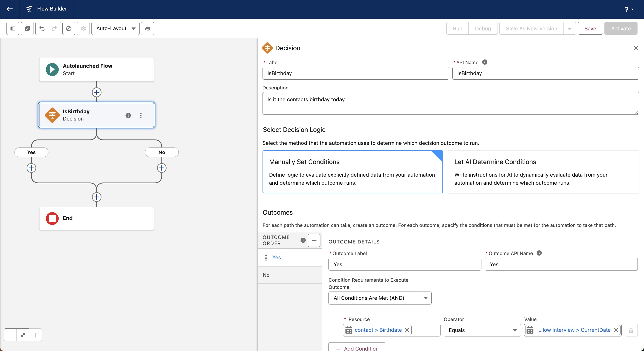Image resolution: width=644 pixels, height=351 pixels.
Task: Click the add outcome plus icon
Action: click(314, 240)
